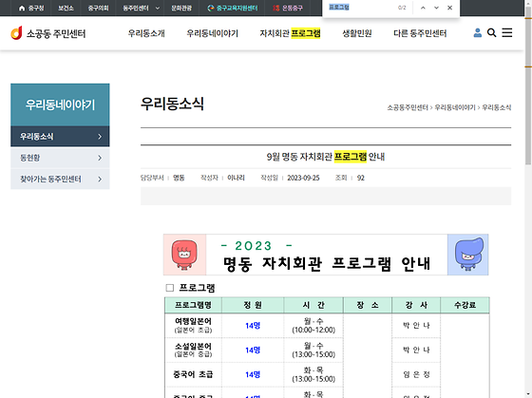Expand the 동주민센터 dropdown in the top bar

click(x=141, y=8)
